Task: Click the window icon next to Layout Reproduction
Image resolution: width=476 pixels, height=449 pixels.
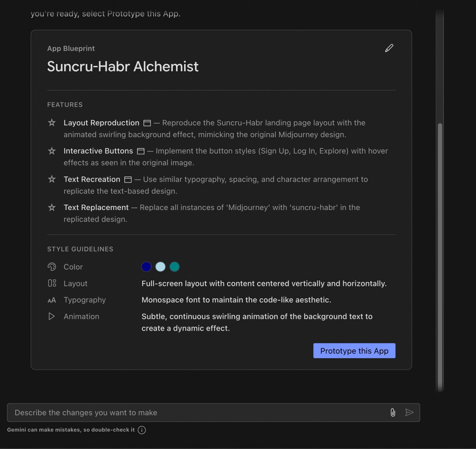Action: coord(147,123)
